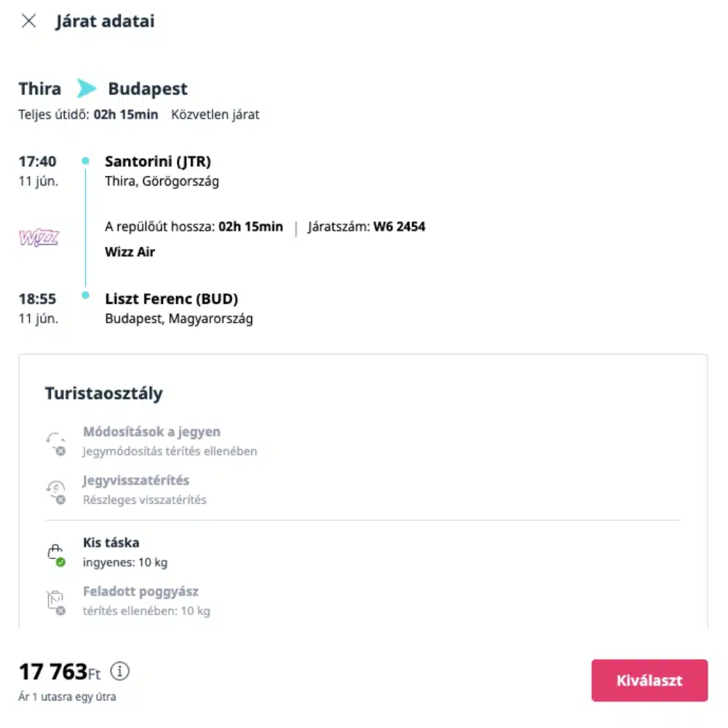Click the Módosítások a jegyen label
728x728 pixels.
(x=151, y=432)
